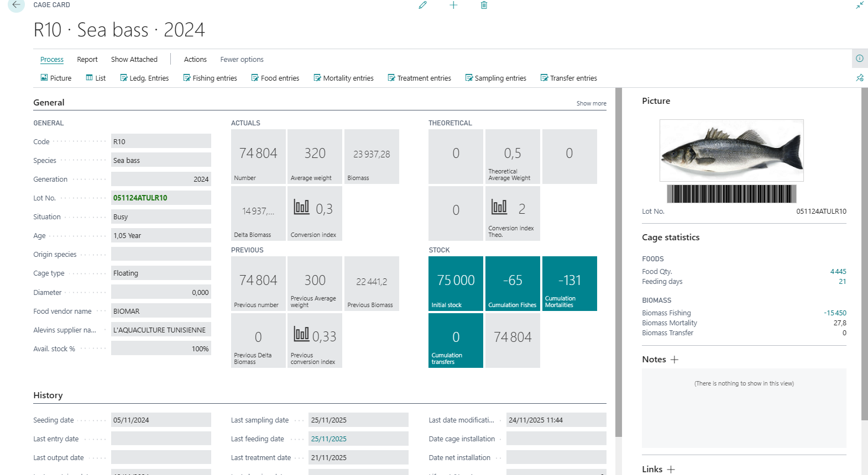The height and width of the screenshot is (475, 868).
Task: Click the back arrow icon
Action: click(16, 5)
